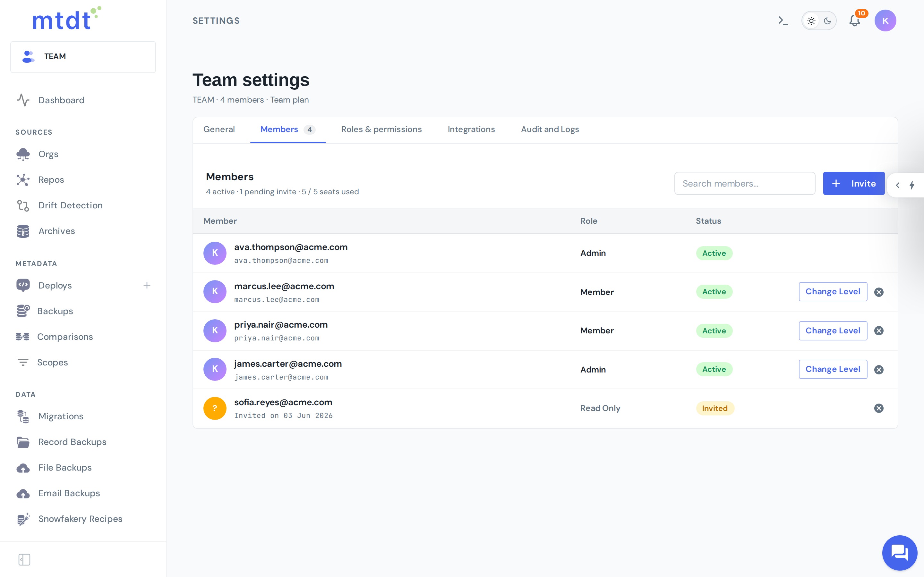Open the terminal console icon
924x577 pixels.
pyautogui.click(x=783, y=21)
